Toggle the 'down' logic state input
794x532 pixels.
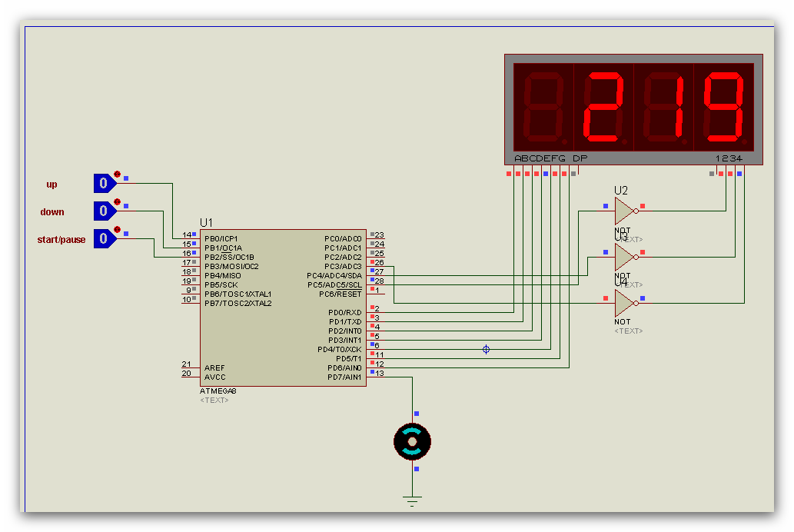pyautogui.click(x=104, y=211)
